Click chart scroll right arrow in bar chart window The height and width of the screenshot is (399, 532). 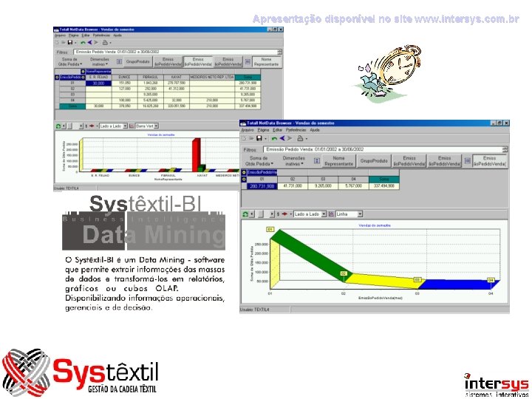click(x=81, y=126)
